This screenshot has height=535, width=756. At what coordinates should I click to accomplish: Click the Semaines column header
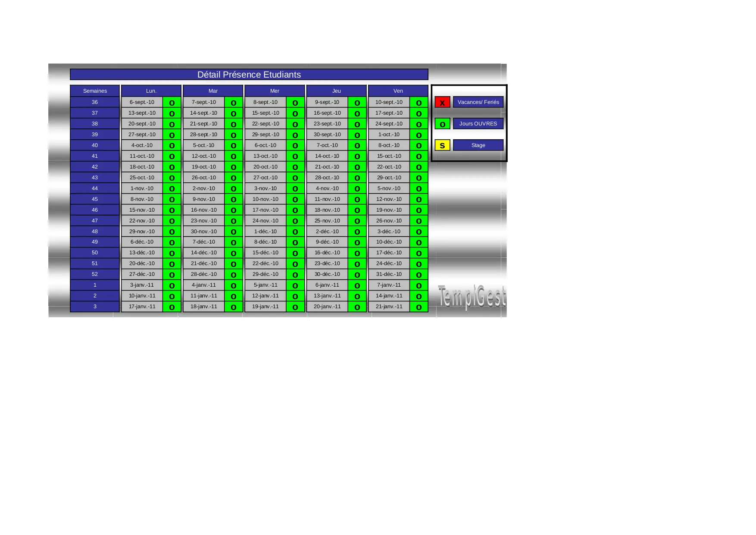(95, 91)
